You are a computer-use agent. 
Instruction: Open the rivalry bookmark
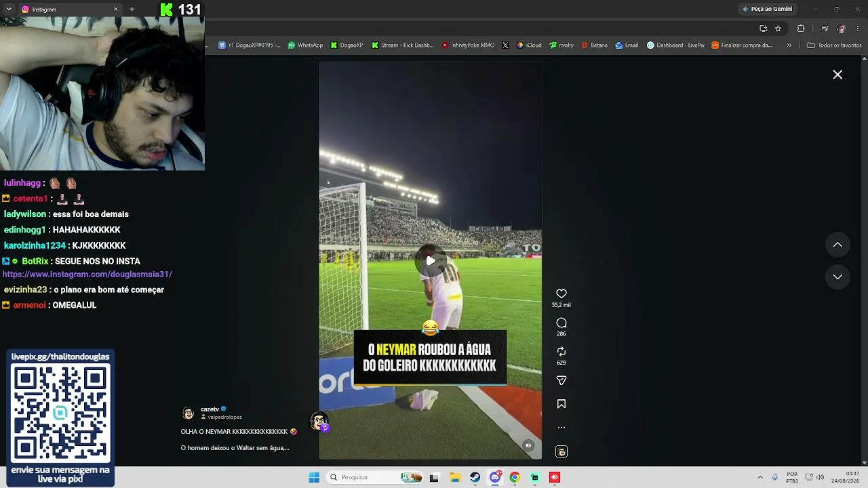(x=561, y=45)
